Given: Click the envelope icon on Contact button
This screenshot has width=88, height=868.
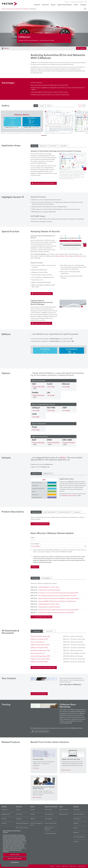Looking at the screenshot, I should click(78, 48).
